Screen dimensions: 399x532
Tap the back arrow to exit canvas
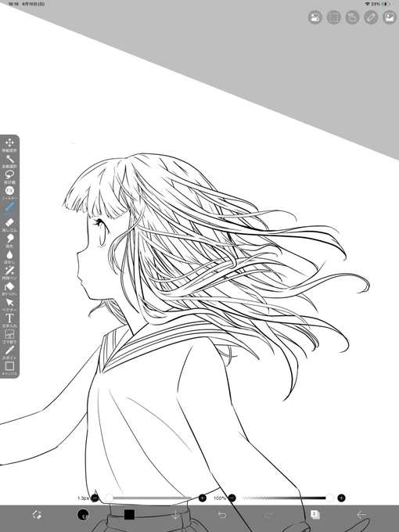point(361,515)
